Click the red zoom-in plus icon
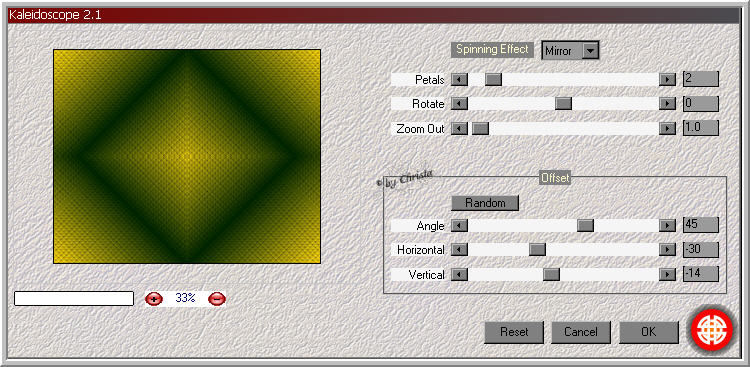Image resolution: width=750 pixels, height=367 pixels. [154, 299]
